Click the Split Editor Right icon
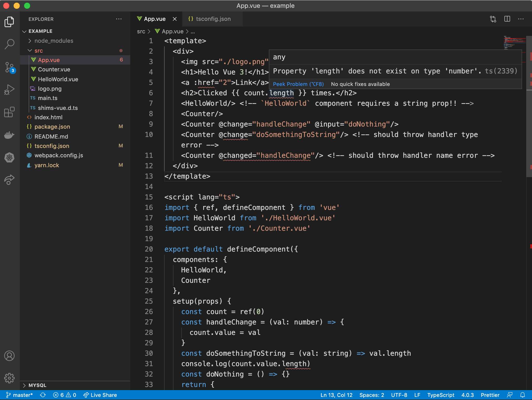Viewport: 532px width, 400px height. (507, 19)
